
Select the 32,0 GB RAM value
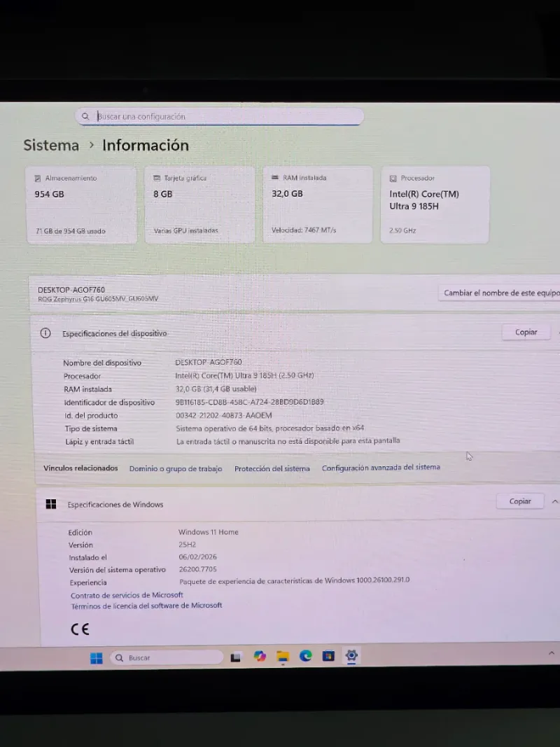tap(287, 193)
